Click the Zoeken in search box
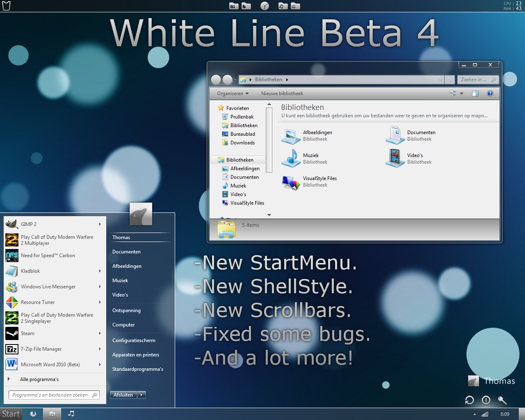Image resolution: width=525 pixels, height=420 pixels. 478,80
